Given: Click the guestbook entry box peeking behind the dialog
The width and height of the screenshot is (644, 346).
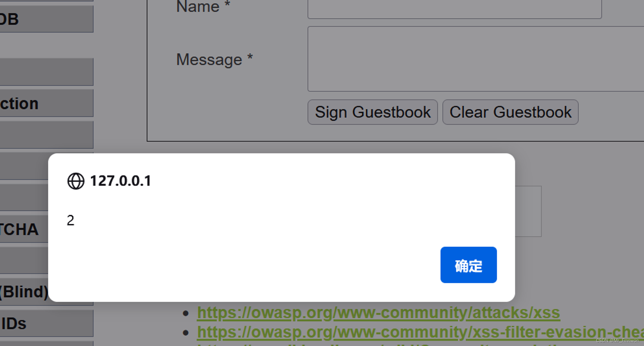Looking at the screenshot, I should (528, 211).
